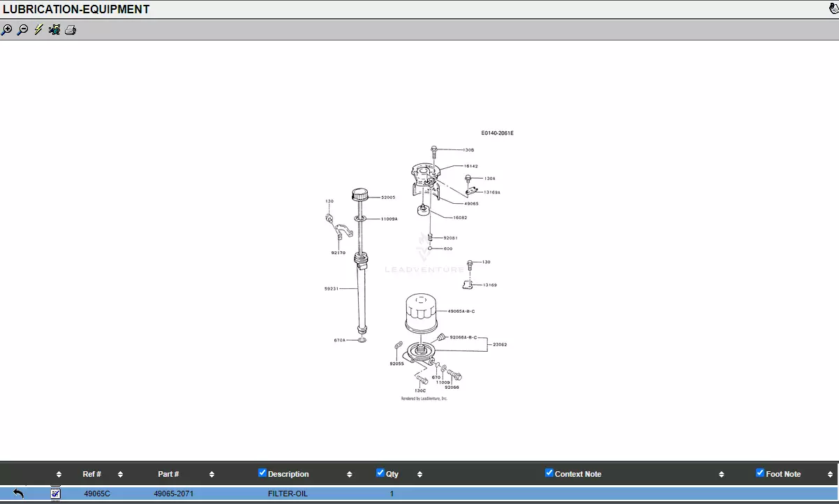Click the fit-diagram icon beside the printer
This screenshot has width=839, height=504.
54,30
